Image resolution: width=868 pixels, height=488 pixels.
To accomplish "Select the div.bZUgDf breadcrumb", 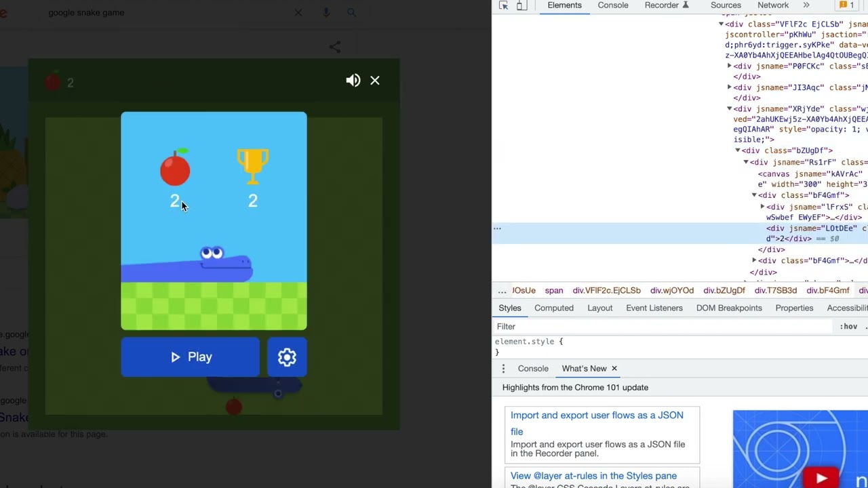I will click(724, 291).
